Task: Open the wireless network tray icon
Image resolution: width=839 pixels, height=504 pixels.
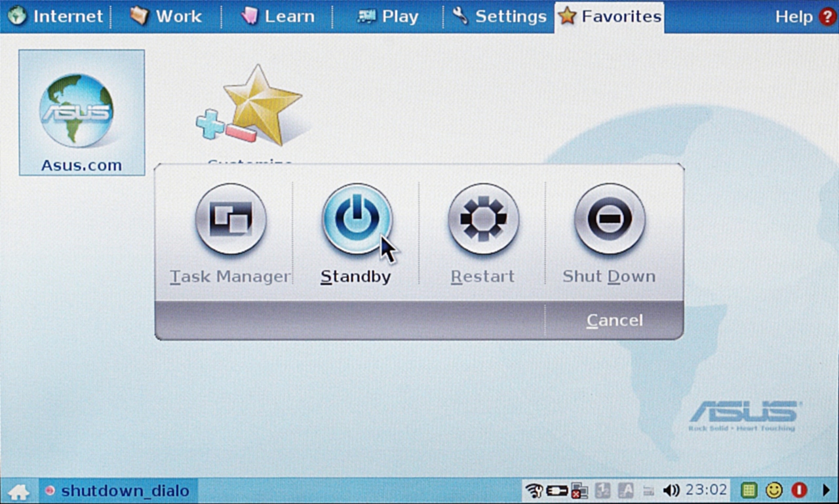Action: tap(534, 490)
